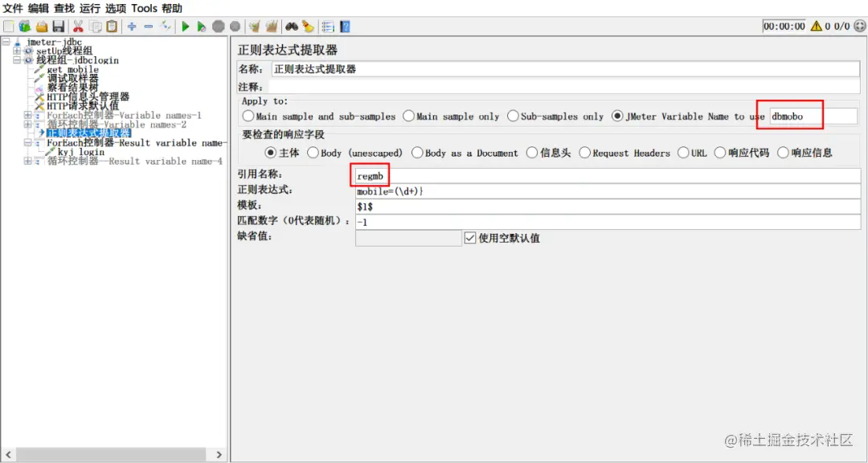Select the 响应代码 radio button
This screenshot has height=463, width=868.
coord(720,152)
